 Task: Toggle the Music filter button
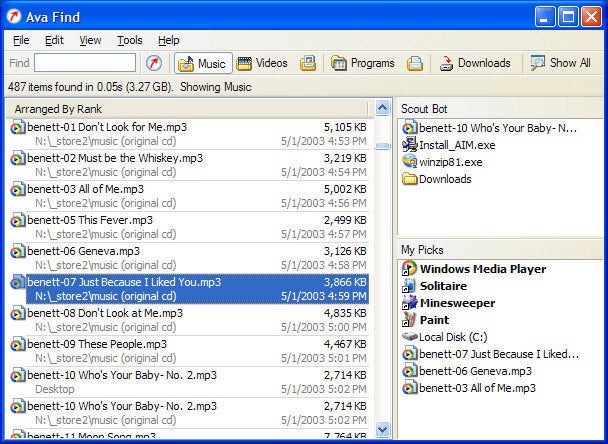(x=203, y=63)
